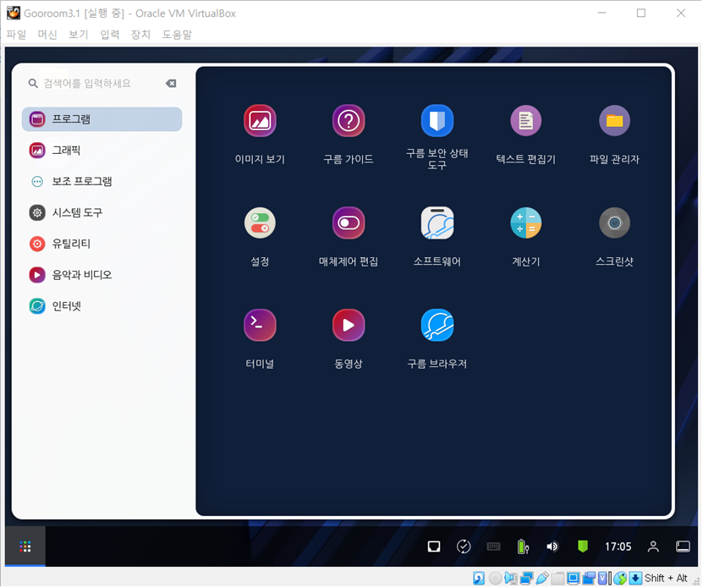Click VirtualBox display status icon

pos(574,580)
